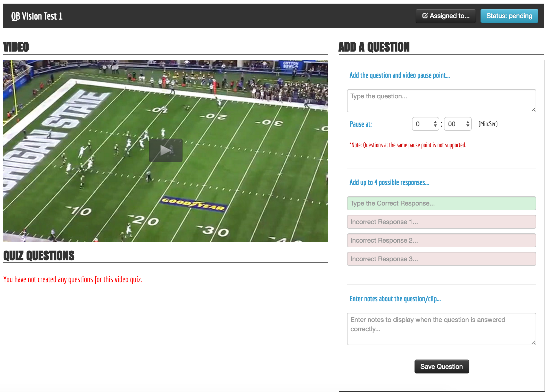
Task: Click the Incorrect Response 1 field
Action: click(441, 222)
